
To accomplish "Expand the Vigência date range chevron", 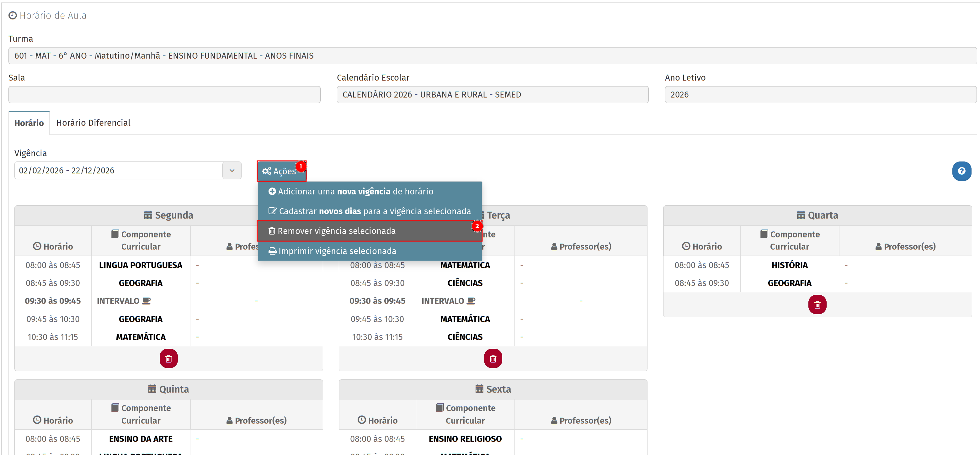I will point(232,171).
